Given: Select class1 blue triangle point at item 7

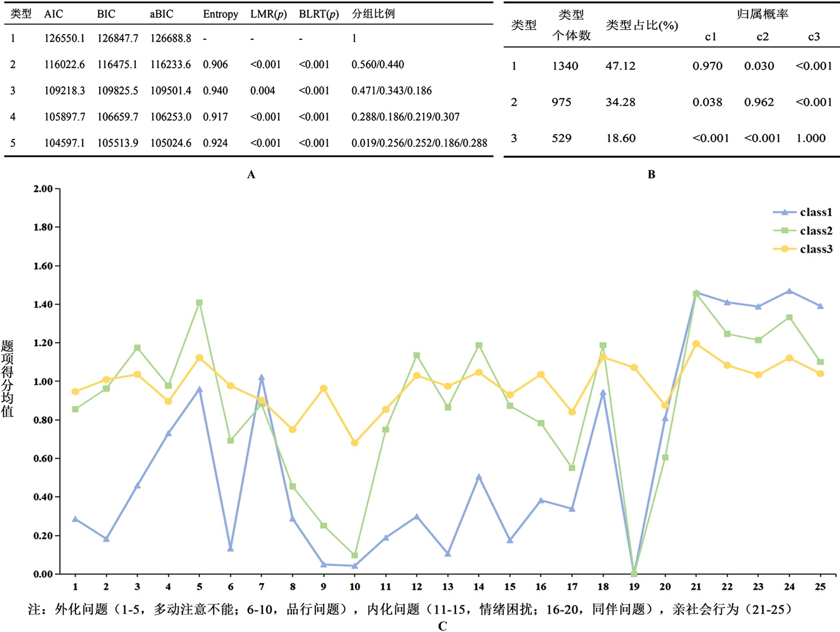Looking at the screenshot, I should pyautogui.click(x=261, y=378).
